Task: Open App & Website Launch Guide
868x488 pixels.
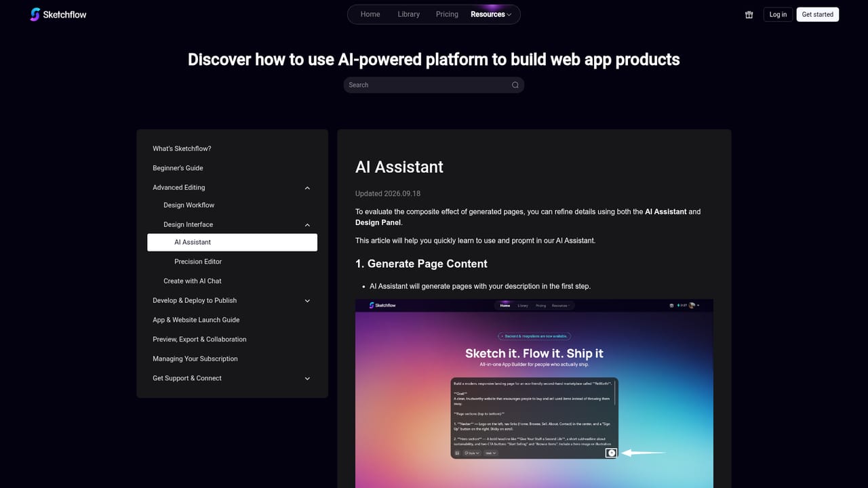Action: [196, 320]
